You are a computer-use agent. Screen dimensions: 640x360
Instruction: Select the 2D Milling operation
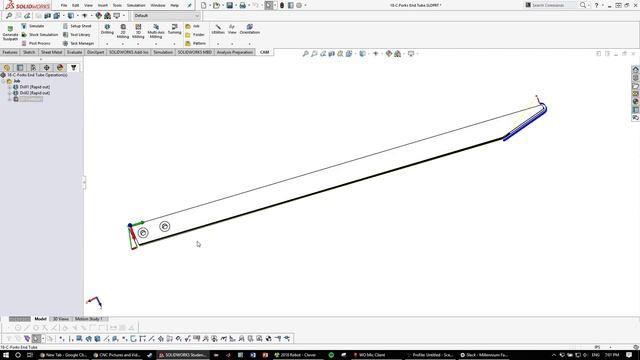click(123, 31)
